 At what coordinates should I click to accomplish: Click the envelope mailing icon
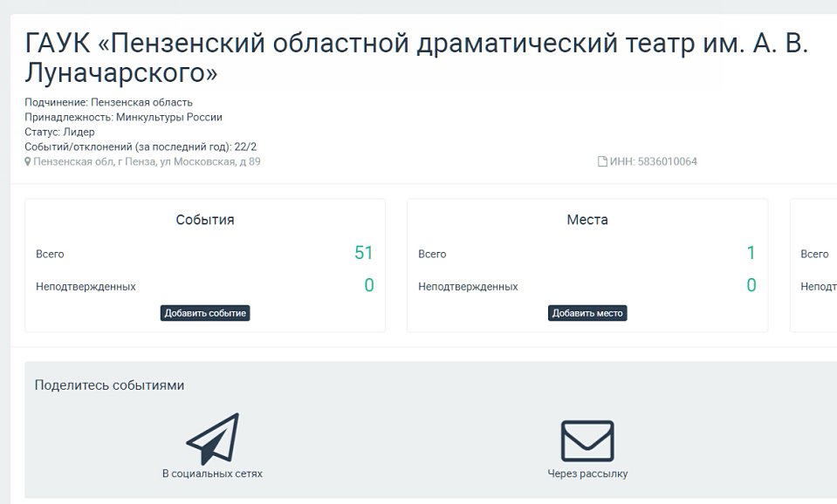pyautogui.click(x=587, y=441)
